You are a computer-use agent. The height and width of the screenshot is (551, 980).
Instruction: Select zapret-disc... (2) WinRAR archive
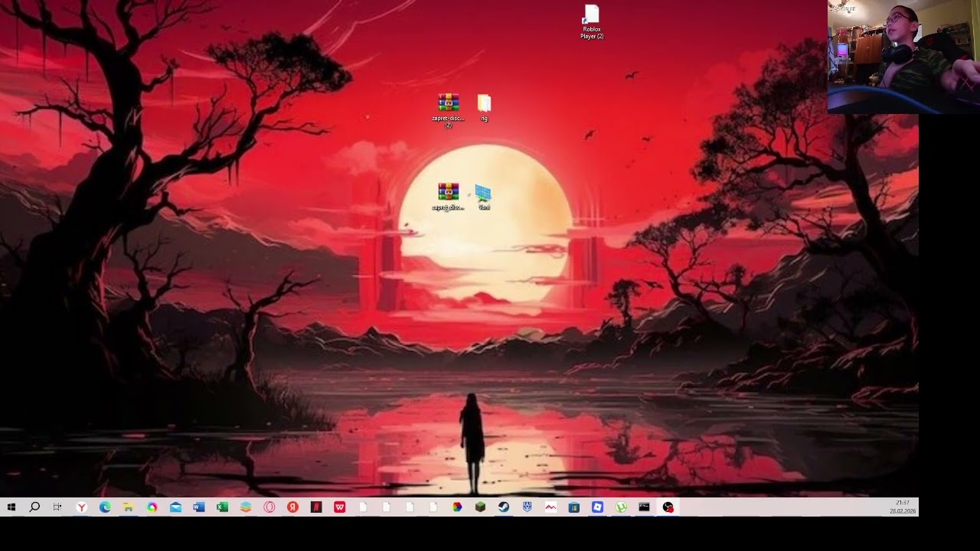[x=448, y=111]
